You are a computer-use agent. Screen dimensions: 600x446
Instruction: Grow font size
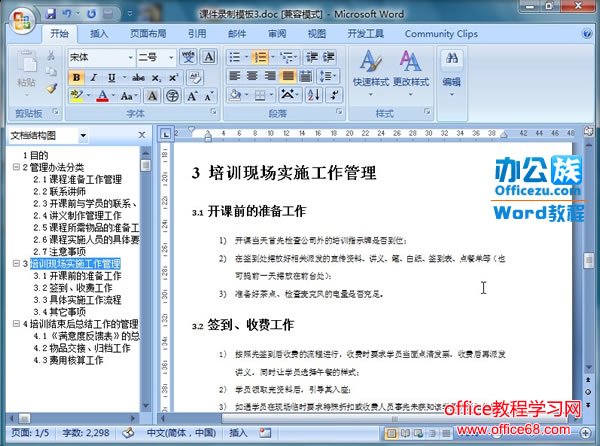point(192,96)
